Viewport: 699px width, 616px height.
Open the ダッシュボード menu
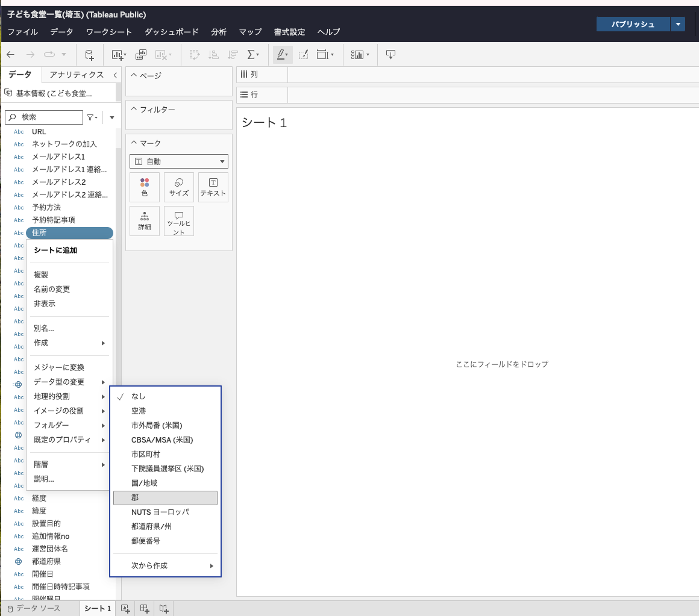[172, 32]
